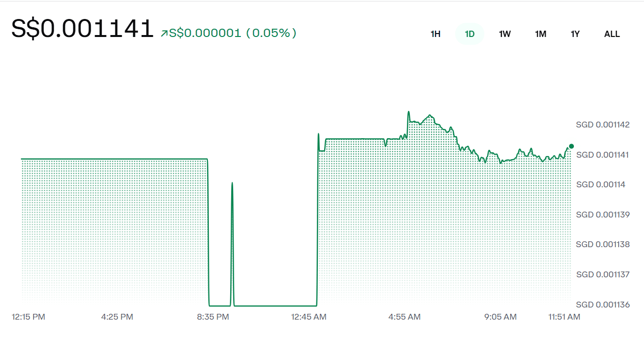Click the SGD 0.00114 axis label

(x=601, y=184)
